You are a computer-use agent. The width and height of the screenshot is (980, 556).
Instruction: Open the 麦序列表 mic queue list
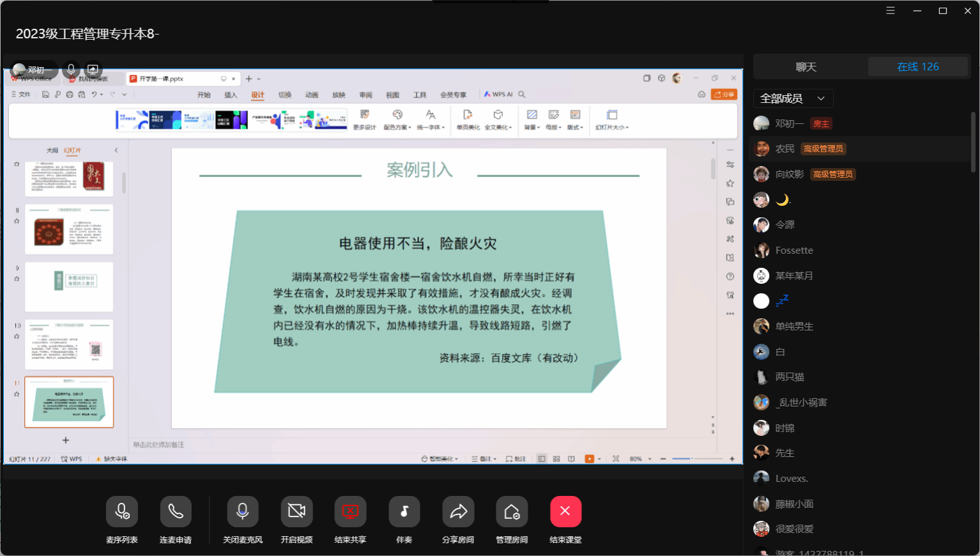pos(121,512)
